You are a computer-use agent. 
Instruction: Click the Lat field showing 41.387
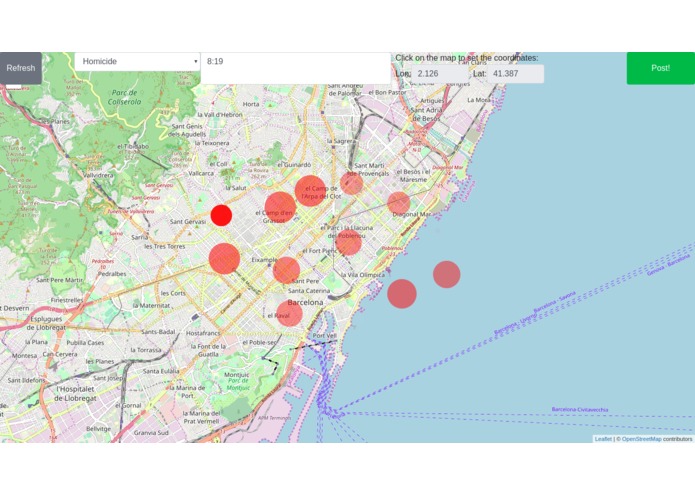515,74
